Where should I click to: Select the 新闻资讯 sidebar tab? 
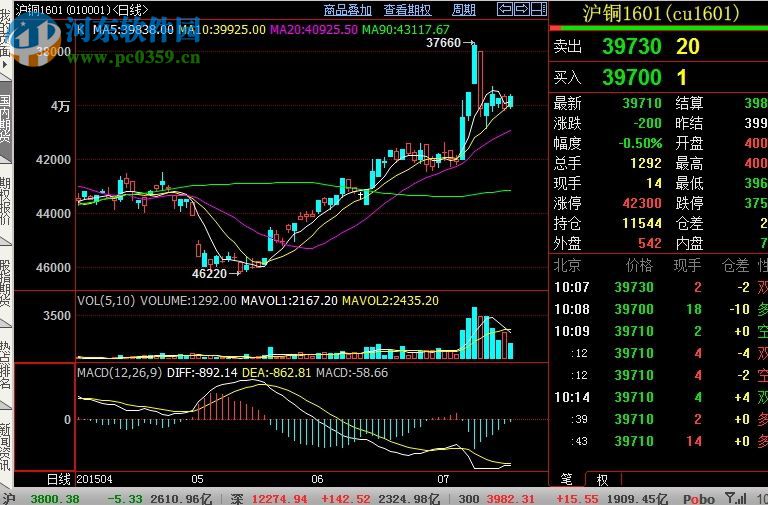coord(5,448)
